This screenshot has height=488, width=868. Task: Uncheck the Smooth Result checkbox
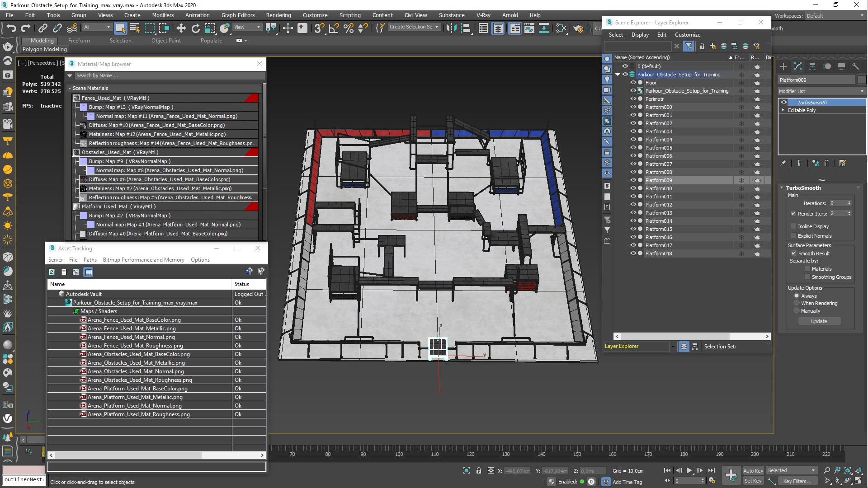pyautogui.click(x=793, y=253)
